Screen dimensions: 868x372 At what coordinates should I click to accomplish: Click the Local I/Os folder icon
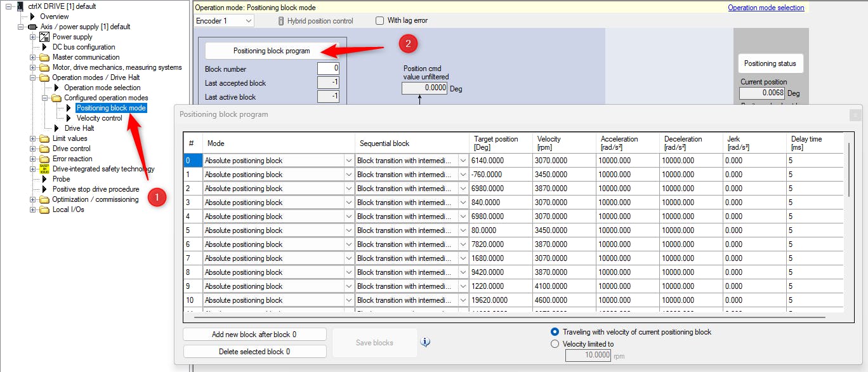44,209
